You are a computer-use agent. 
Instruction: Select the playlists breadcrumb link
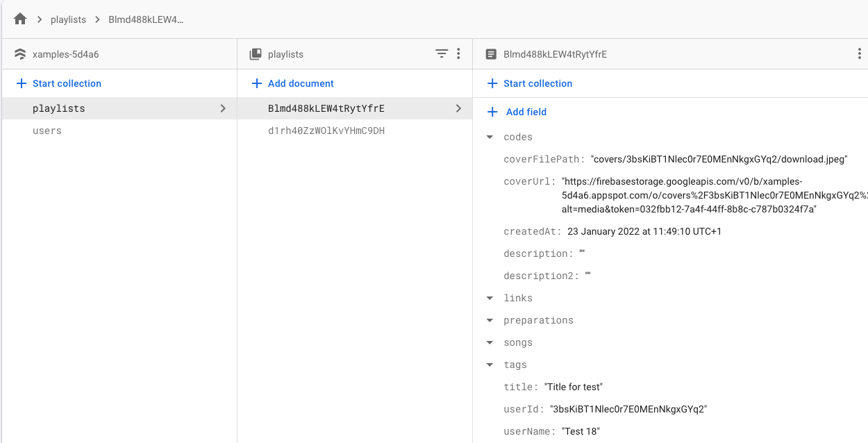(68, 19)
